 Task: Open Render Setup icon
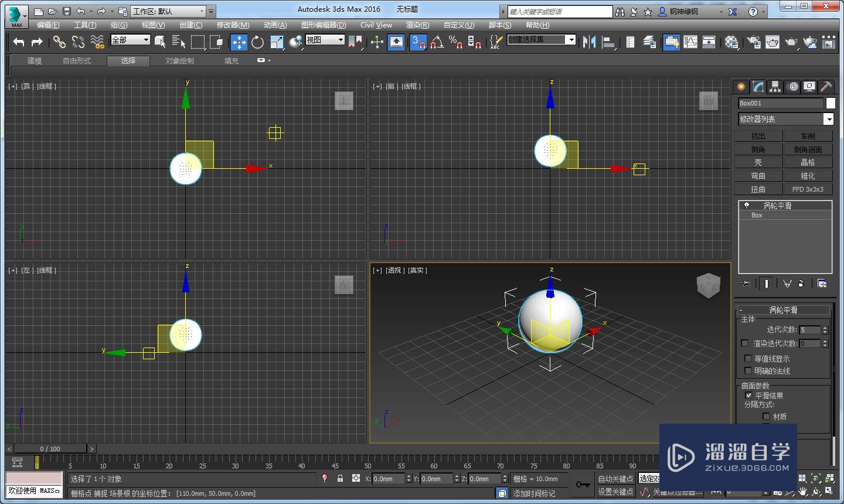coord(754,42)
